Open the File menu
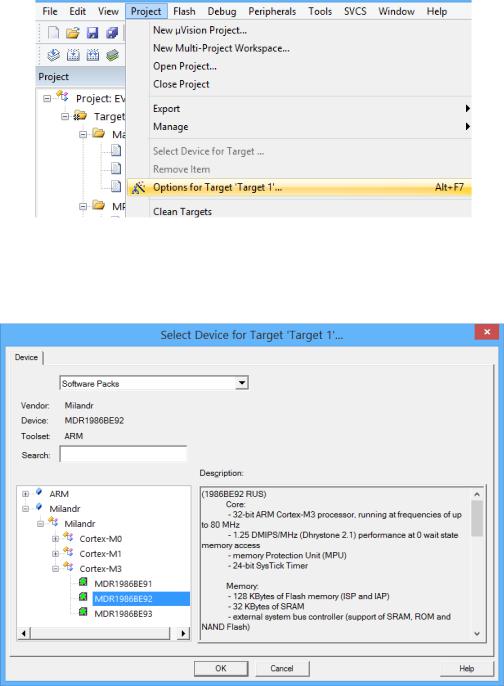The height and width of the screenshot is (686, 504). click(x=50, y=11)
